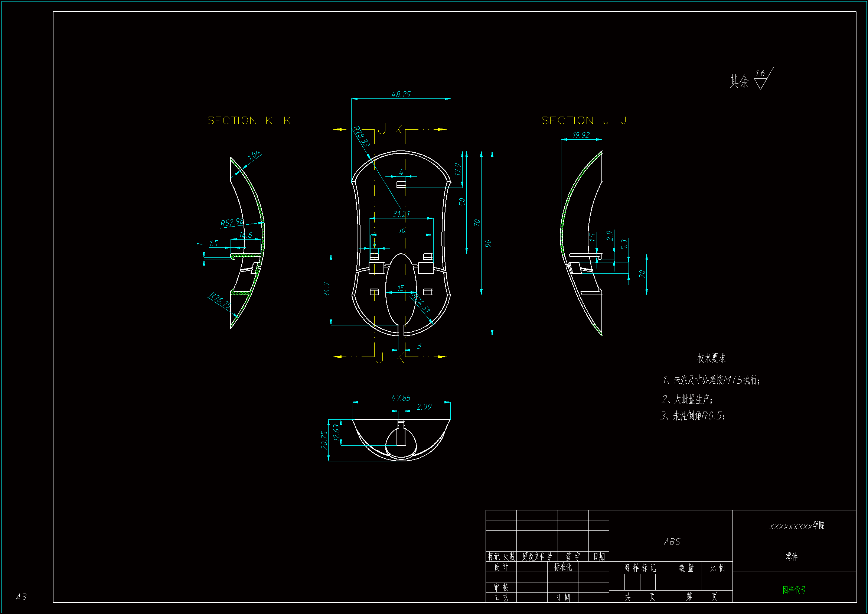
Task: Click the xxxxxxxxx学院 title block cell
Action: (x=797, y=526)
